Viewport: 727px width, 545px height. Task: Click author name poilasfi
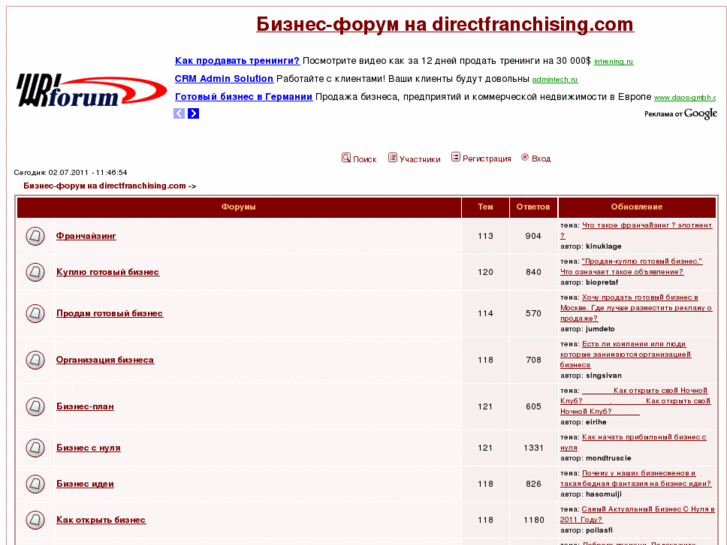pyautogui.click(x=599, y=530)
